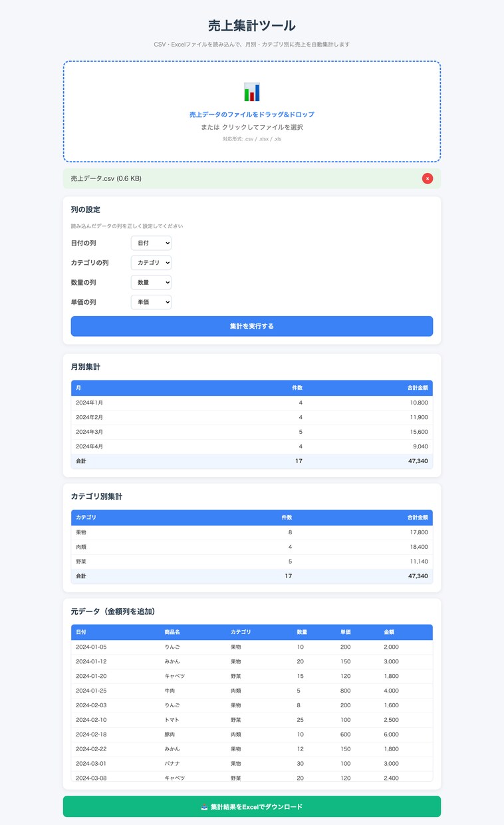
Task: Click the 9,040 amount for April
Action: [420, 446]
